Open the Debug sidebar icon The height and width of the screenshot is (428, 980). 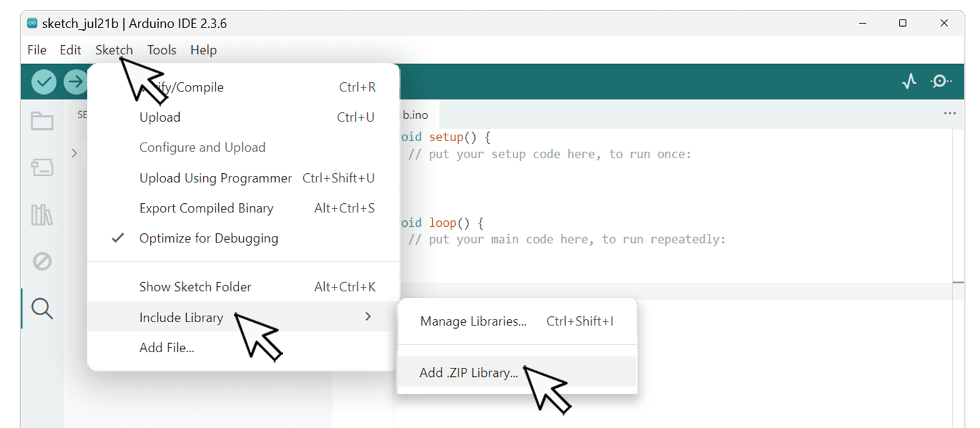click(42, 262)
